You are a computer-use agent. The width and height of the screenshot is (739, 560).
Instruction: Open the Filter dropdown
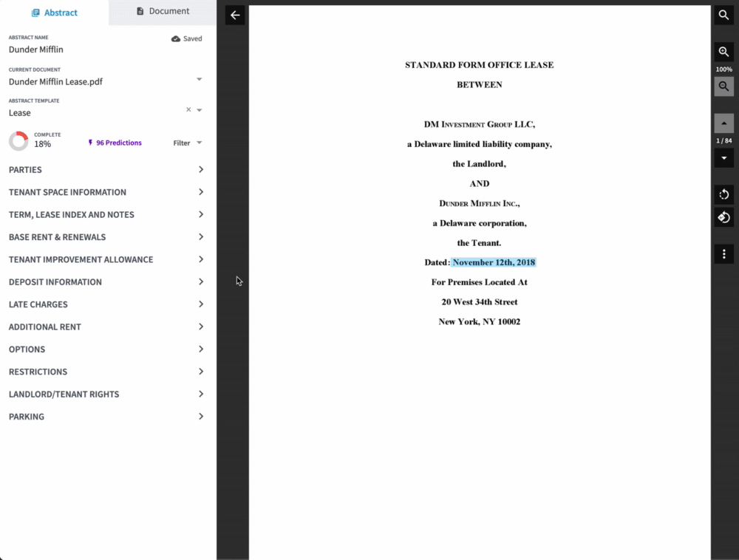click(x=187, y=143)
